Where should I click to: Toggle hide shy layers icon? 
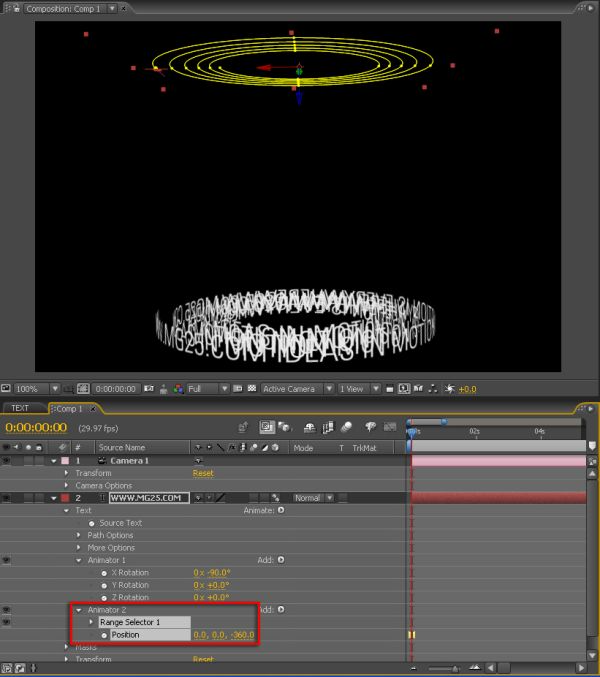click(x=309, y=427)
